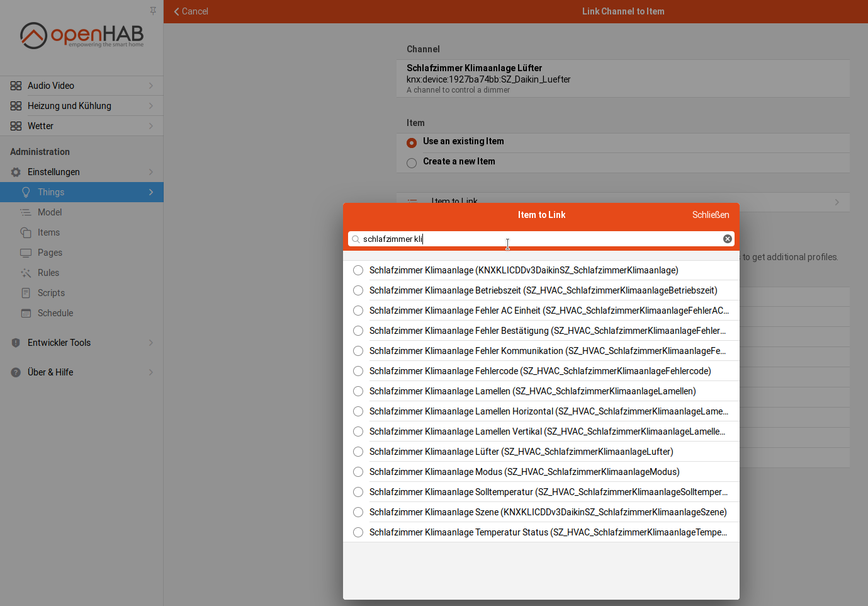Expand the Entwickler Tools chevron

(151, 343)
